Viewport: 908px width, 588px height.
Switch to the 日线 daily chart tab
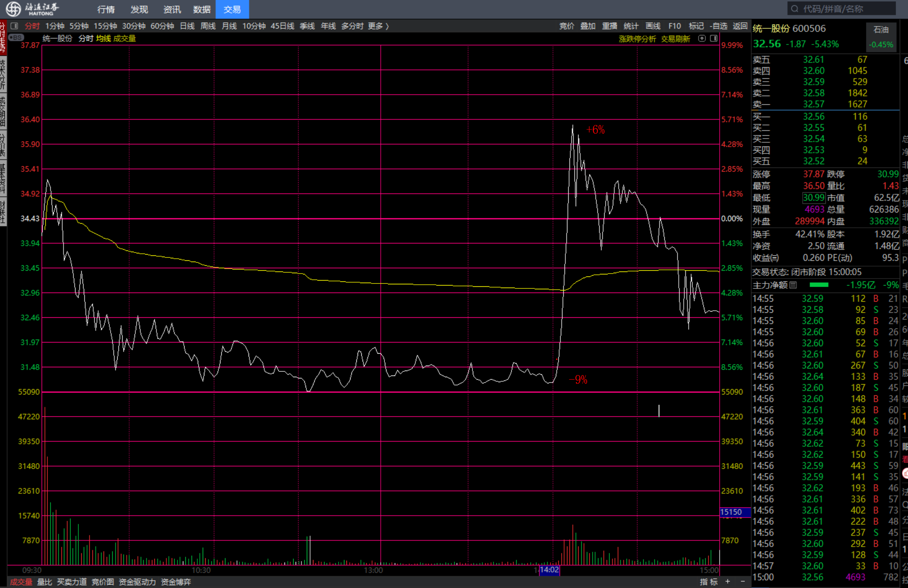click(187, 26)
